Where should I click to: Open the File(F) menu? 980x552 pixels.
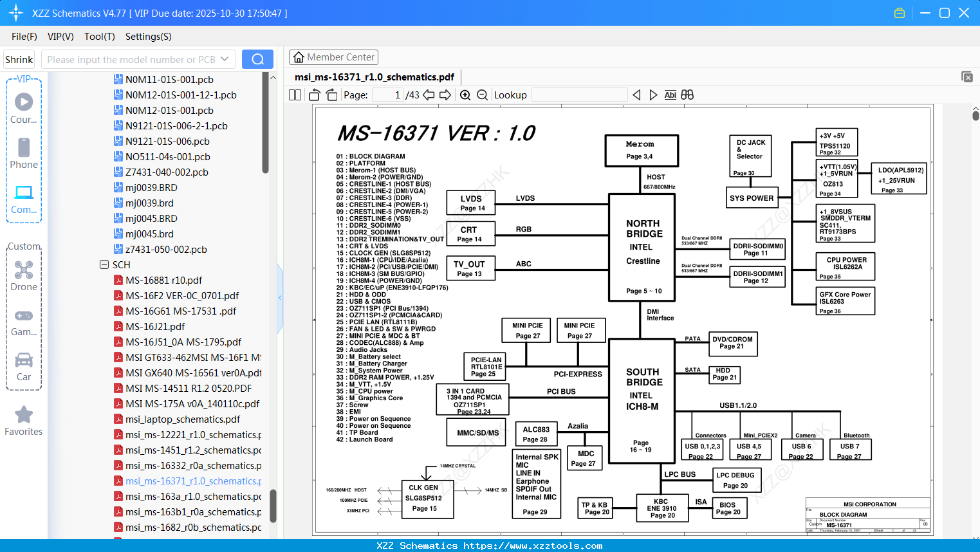24,37
